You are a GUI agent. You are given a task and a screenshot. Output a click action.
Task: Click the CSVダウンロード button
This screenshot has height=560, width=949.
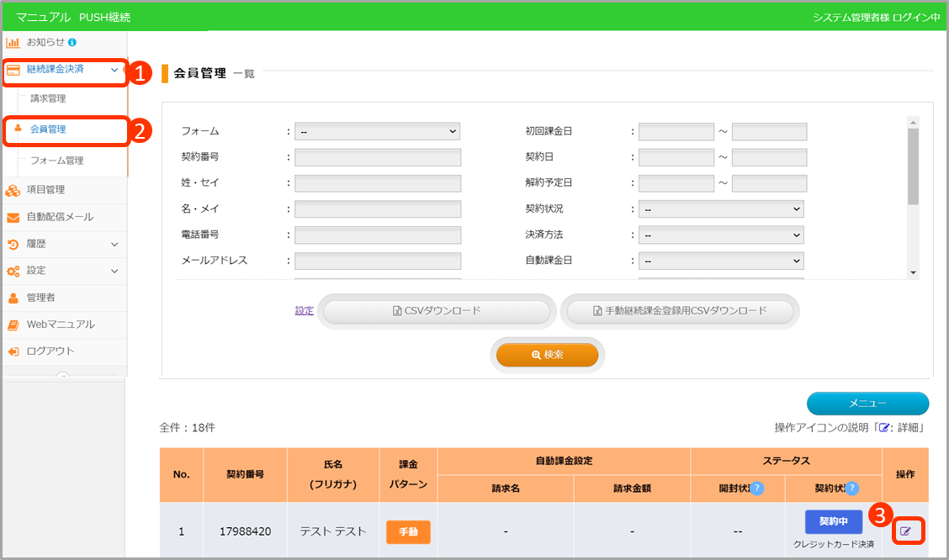(437, 311)
